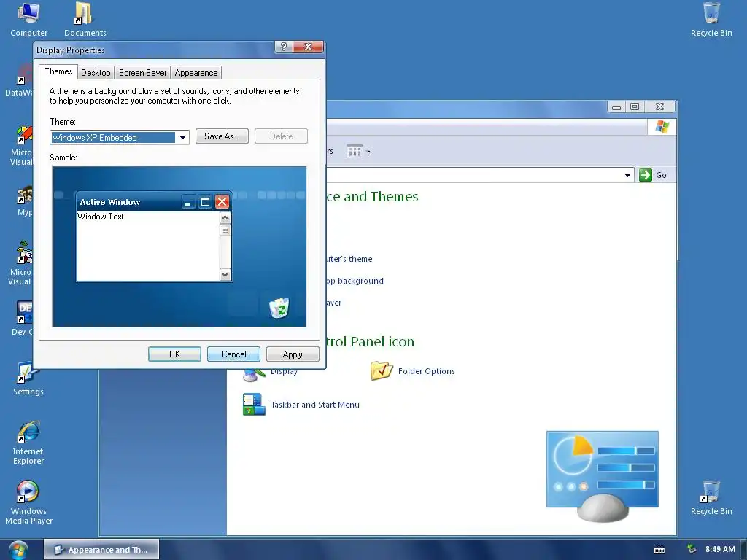Open the Taskbar and Start Menu link
This screenshot has width=747, height=560.
(315, 404)
